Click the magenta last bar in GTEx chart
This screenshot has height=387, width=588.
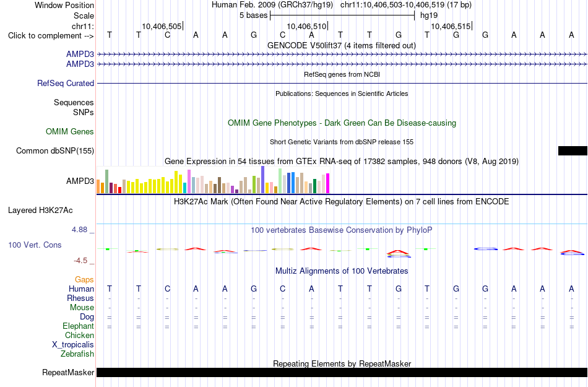point(327,183)
